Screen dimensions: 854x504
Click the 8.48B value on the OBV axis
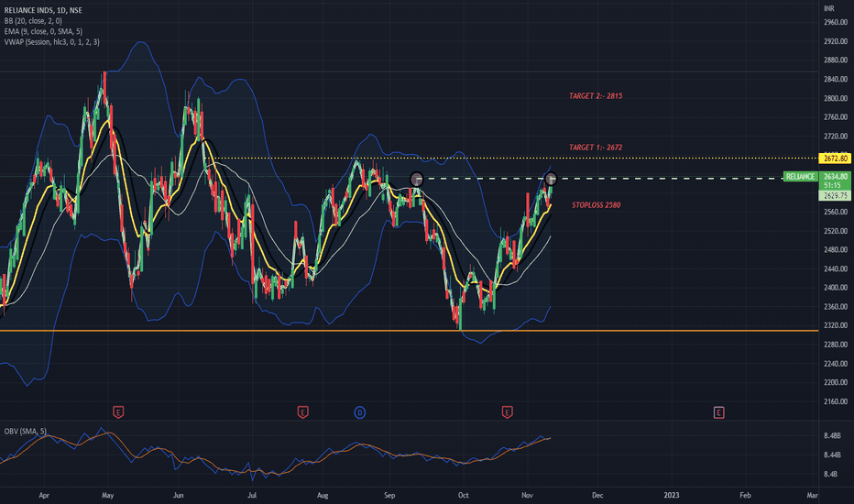pyautogui.click(x=832, y=436)
